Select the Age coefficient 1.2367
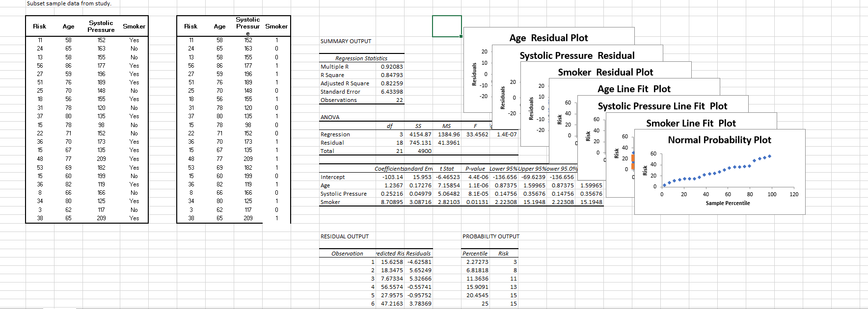Screen dimensions: 868x309 pyautogui.click(x=393, y=185)
